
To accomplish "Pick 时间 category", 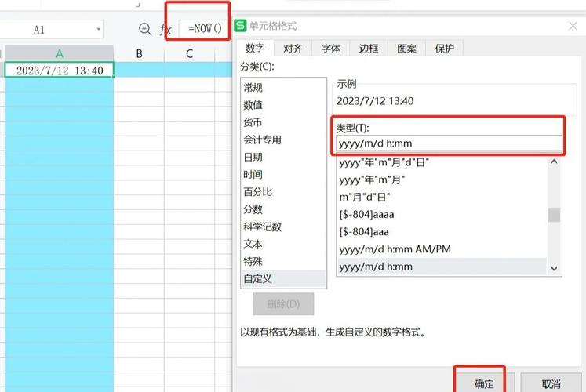I will [283, 175].
